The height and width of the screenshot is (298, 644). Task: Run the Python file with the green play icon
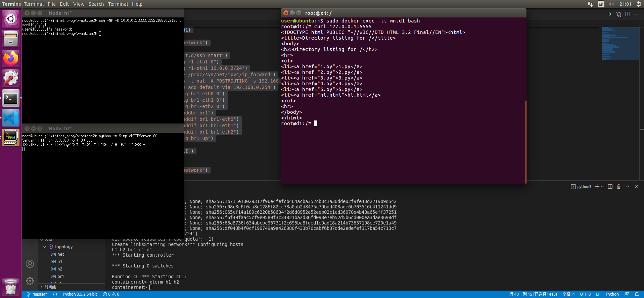coord(610,14)
